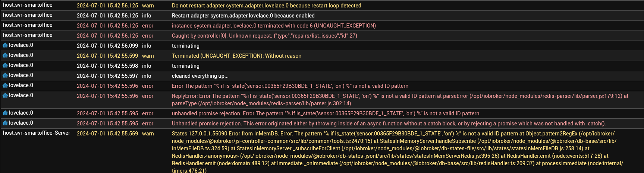This screenshot has height=173, width=644.
Task: Click lovelace icon in the "cleaned everything up..." row
Action: pyautogui.click(x=5, y=76)
